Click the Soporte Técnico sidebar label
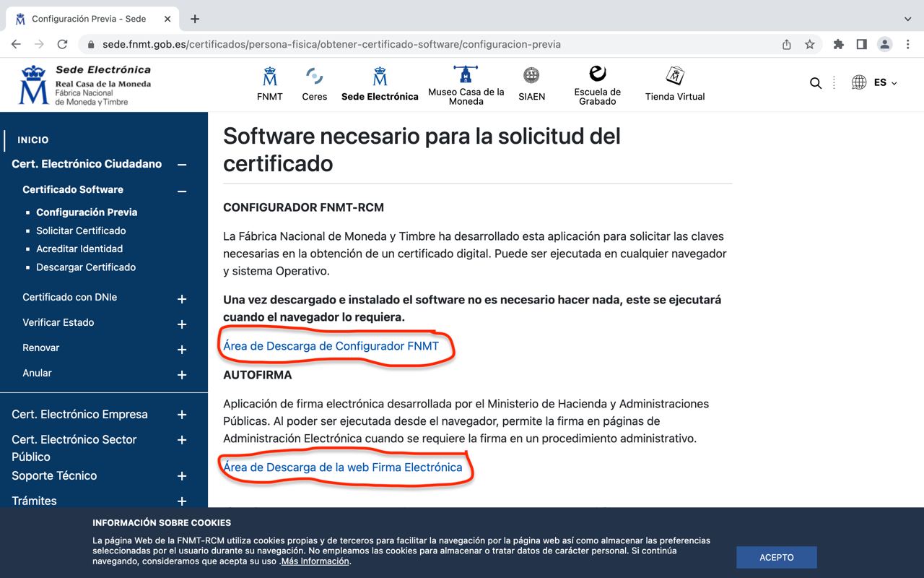This screenshot has height=578, width=924. click(54, 475)
